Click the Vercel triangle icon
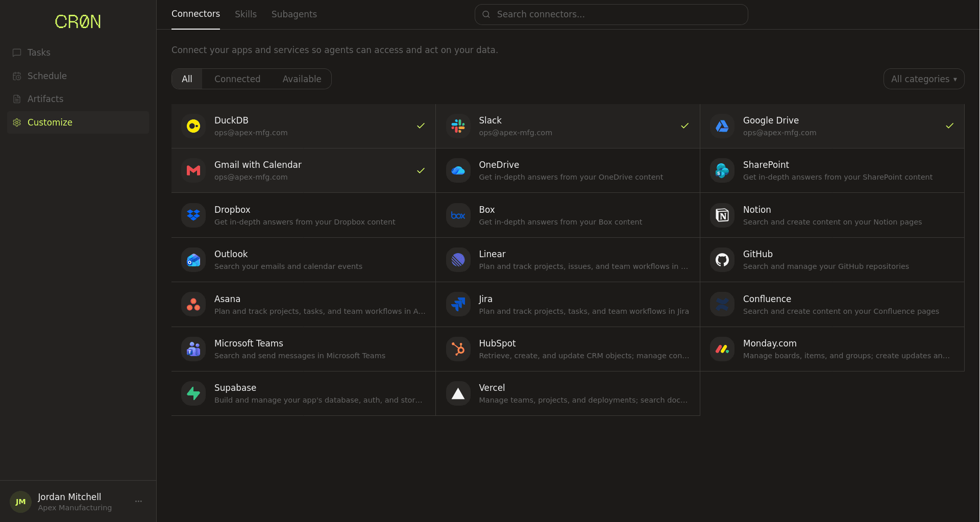Viewport: 980px width, 522px height. [458, 393]
